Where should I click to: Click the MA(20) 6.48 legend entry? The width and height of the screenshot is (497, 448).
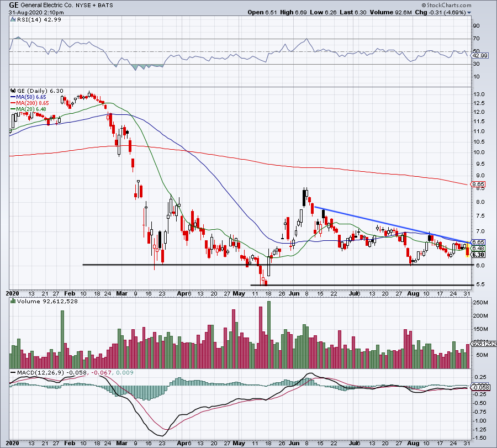click(31, 109)
